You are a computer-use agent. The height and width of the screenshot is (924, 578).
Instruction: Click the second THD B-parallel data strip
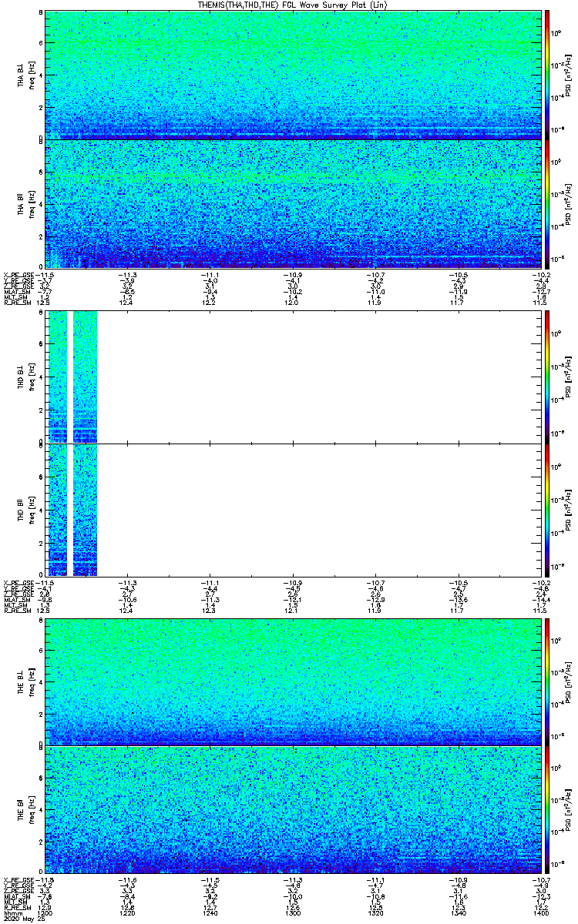[x=85, y=510]
